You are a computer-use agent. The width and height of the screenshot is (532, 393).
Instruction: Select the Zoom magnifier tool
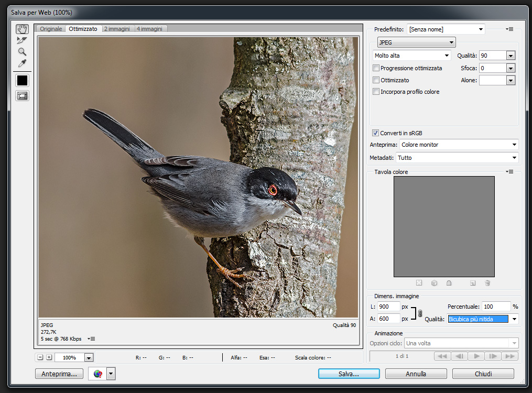tap(22, 52)
